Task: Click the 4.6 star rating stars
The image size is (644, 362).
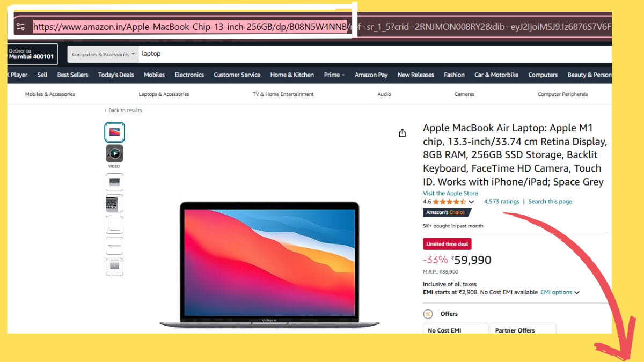Action: [x=449, y=201]
